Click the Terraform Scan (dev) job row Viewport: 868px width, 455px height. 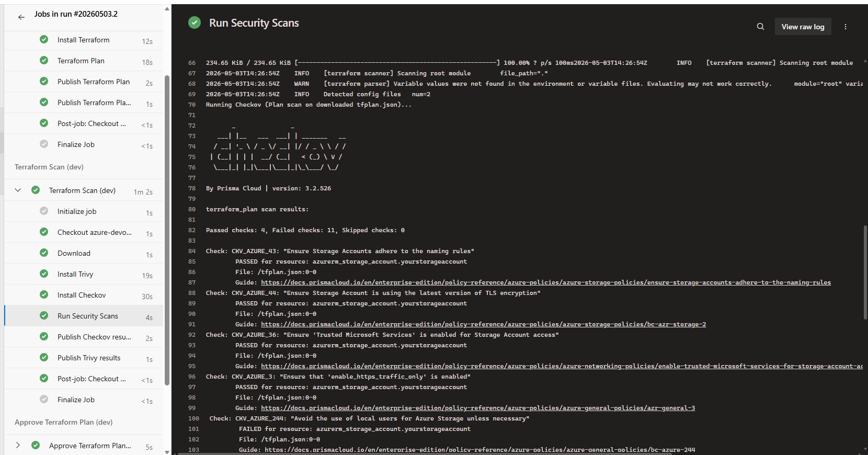84,190
